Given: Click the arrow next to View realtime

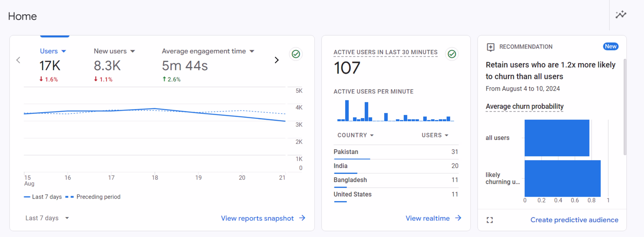Looking at the screenshot, I should (x=458, y=218).
